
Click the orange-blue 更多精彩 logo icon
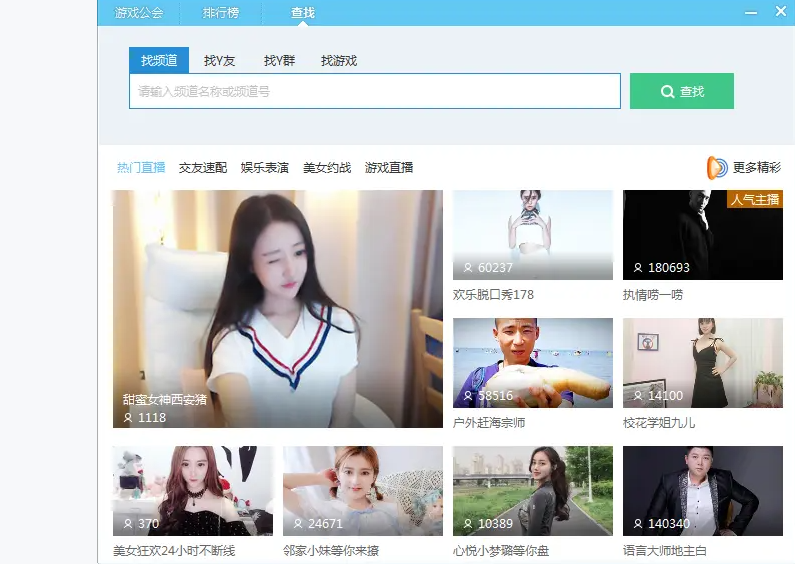717,168
